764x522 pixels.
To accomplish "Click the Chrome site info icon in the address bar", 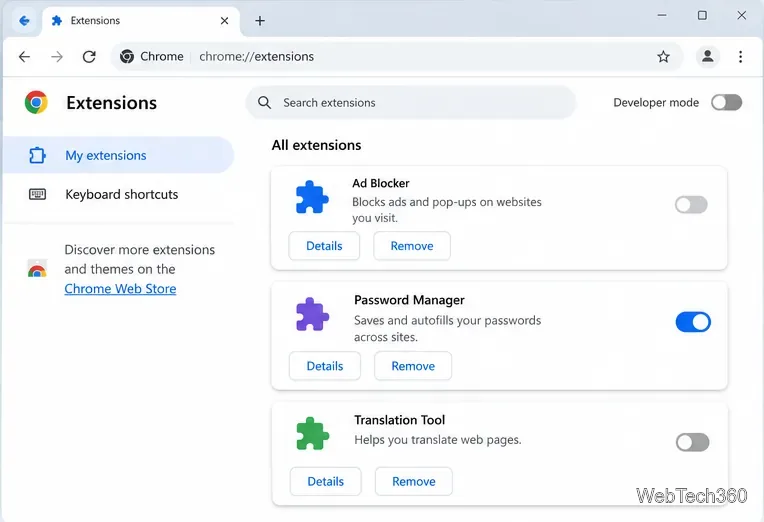I will coord(127,57).
